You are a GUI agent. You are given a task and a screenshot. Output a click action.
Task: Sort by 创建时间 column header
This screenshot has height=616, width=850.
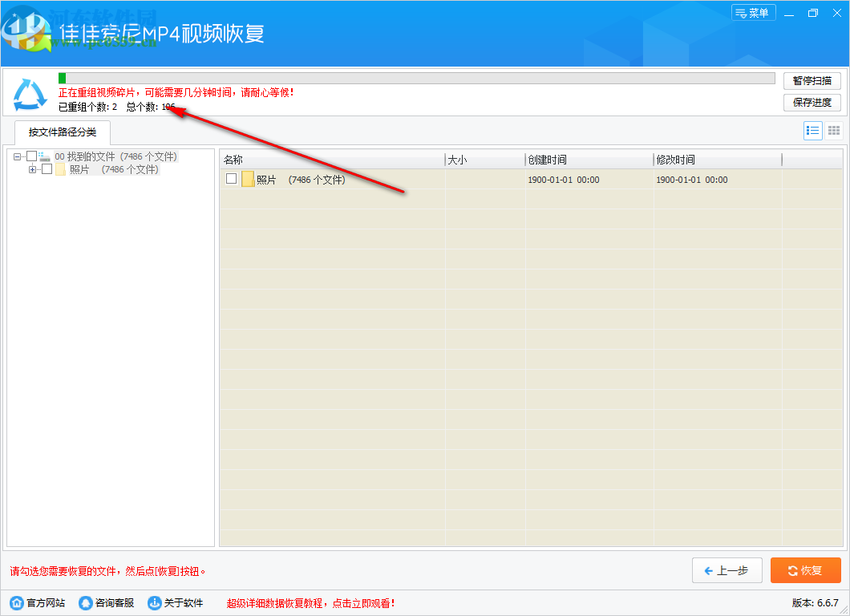click(589, 160)
